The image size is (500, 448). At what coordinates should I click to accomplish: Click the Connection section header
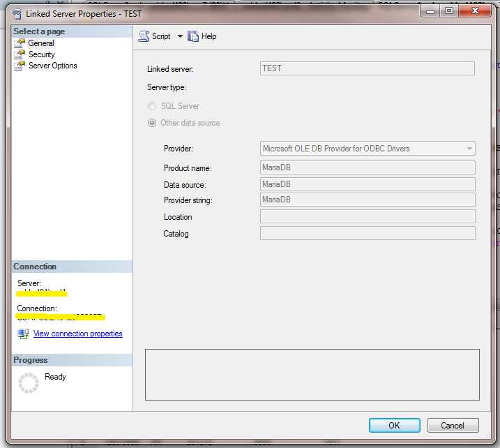tap(73, 267)
